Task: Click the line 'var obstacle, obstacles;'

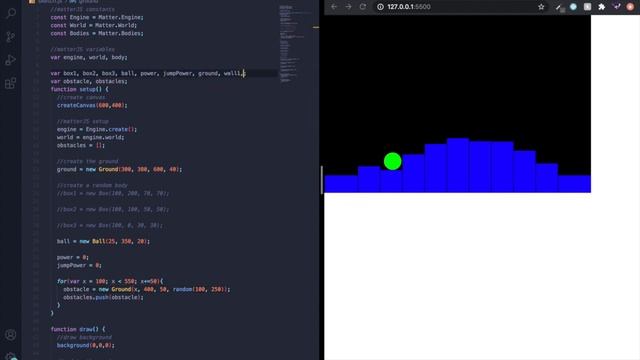Action: coord(89,81)
